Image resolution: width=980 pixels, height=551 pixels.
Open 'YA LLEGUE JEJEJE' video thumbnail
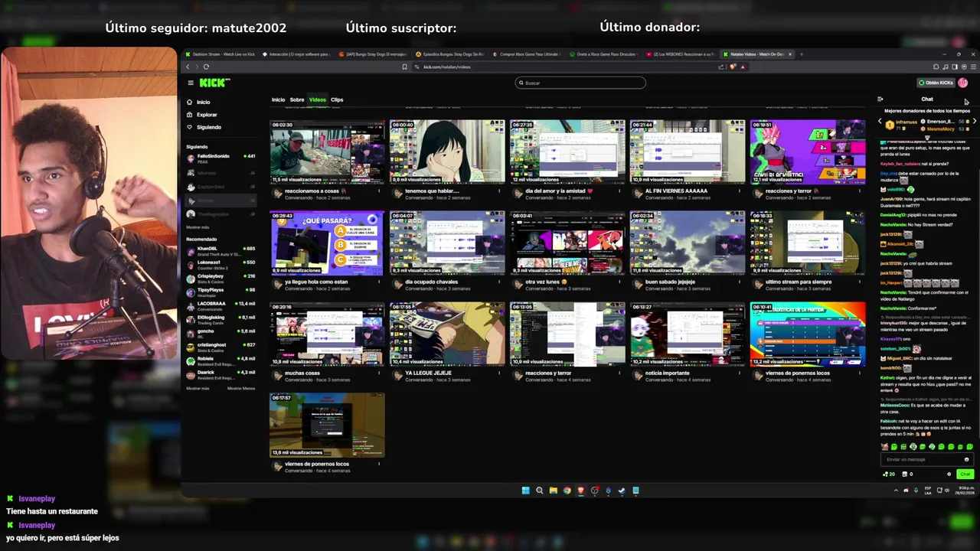(x=447, y=334)
